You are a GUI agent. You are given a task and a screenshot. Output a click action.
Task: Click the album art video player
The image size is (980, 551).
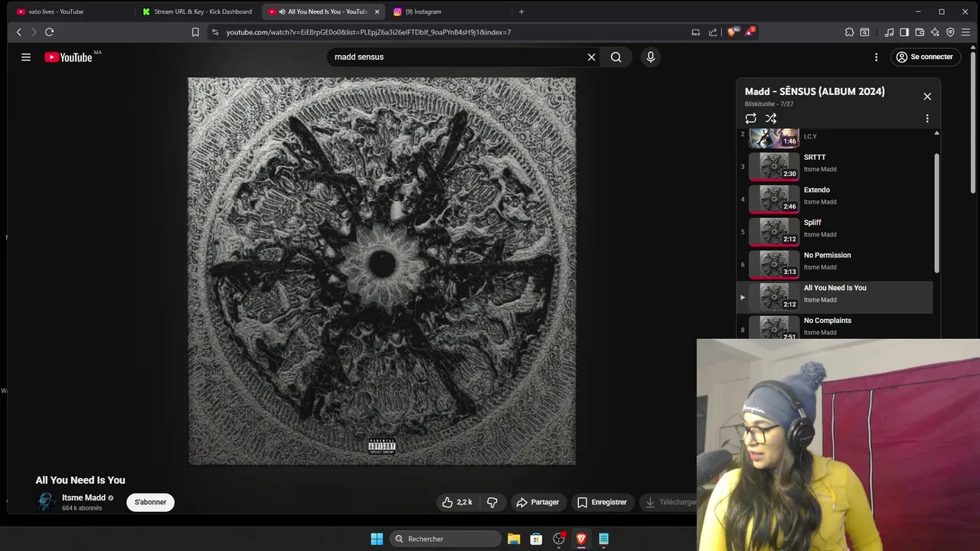pyautogui.click(x=382, y=271)
